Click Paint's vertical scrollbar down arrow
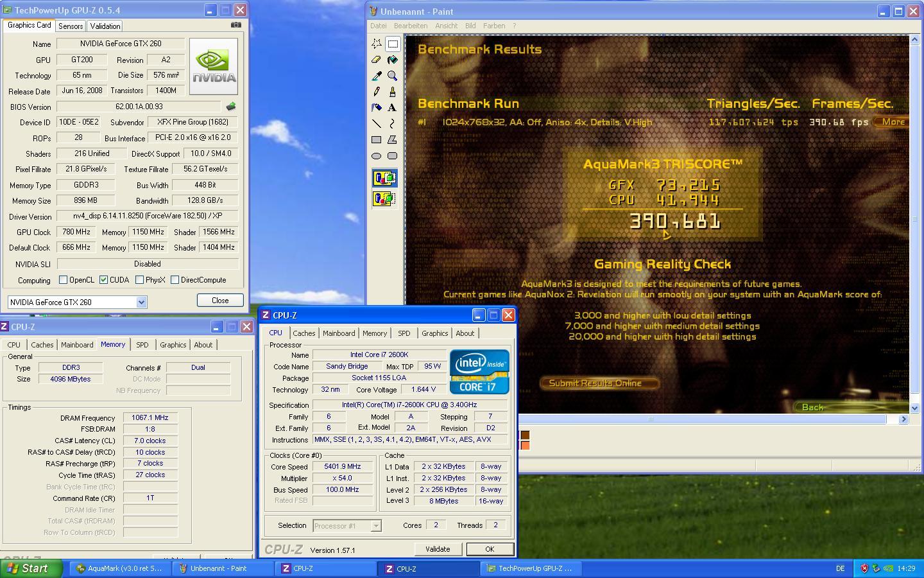 [x=915, y=408]
